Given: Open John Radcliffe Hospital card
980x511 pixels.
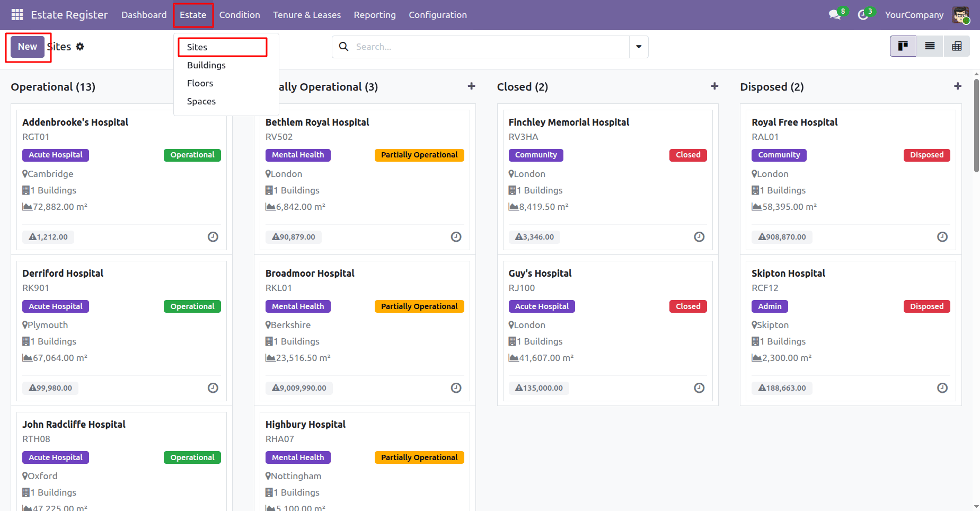Looking at the screenshot, I should pos(121,461).
